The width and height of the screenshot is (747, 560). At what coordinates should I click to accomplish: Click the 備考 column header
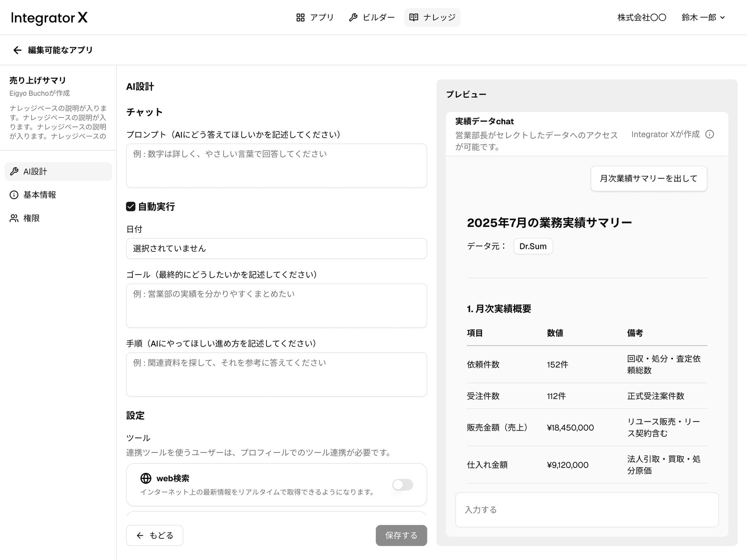point(635,333)
